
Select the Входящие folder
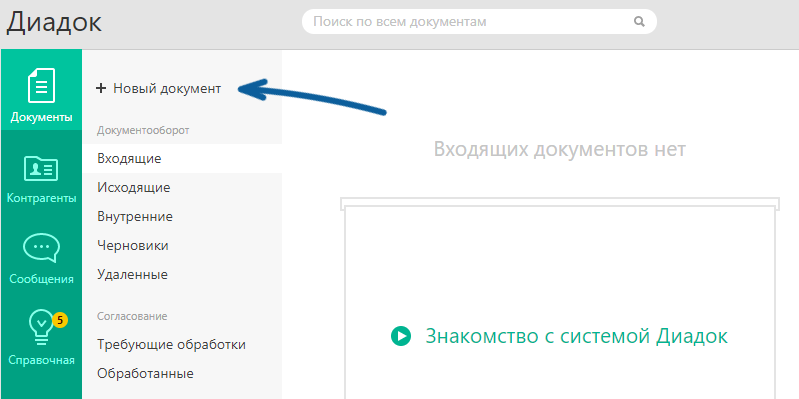pos(182,158)
